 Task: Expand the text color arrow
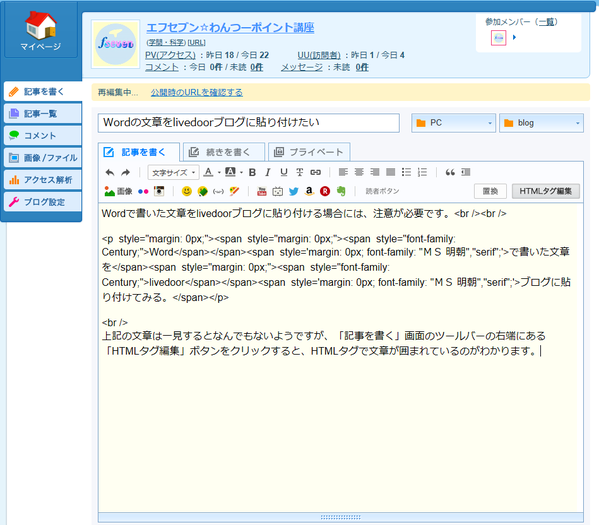click(x=219, y=172)
